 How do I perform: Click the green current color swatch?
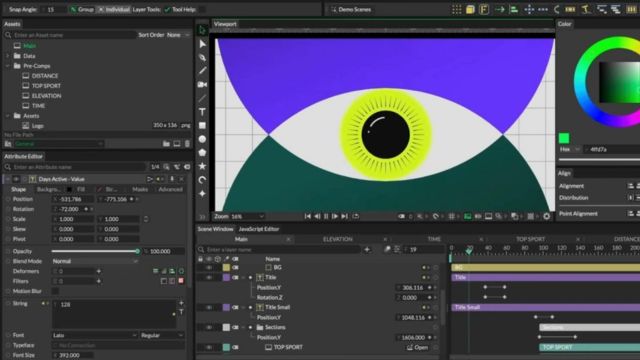coord(564,138)
